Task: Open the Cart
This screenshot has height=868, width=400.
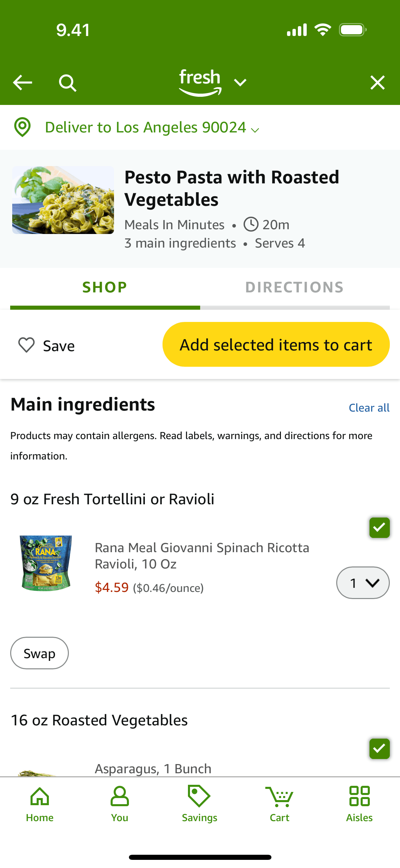Action: (x=280, y=804)
